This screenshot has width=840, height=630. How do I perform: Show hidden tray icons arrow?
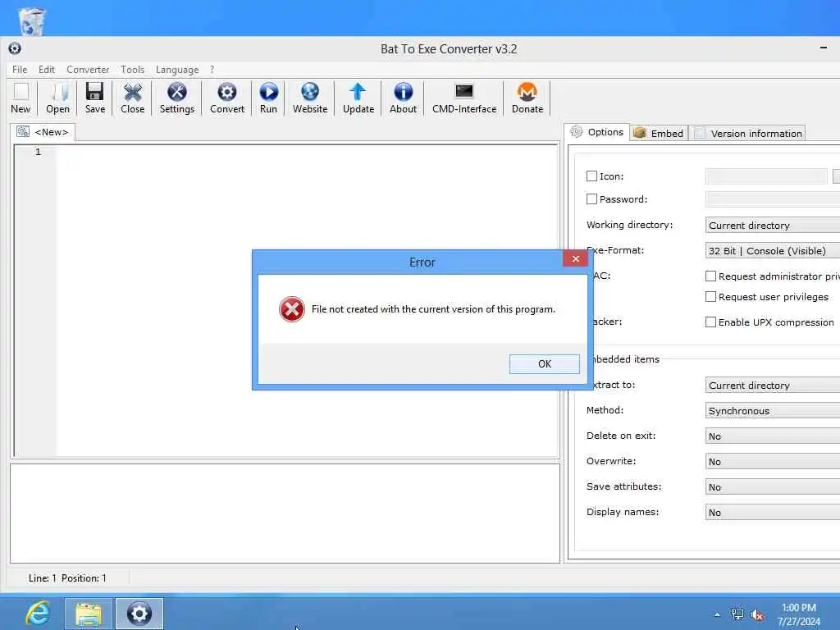[717, 614]
